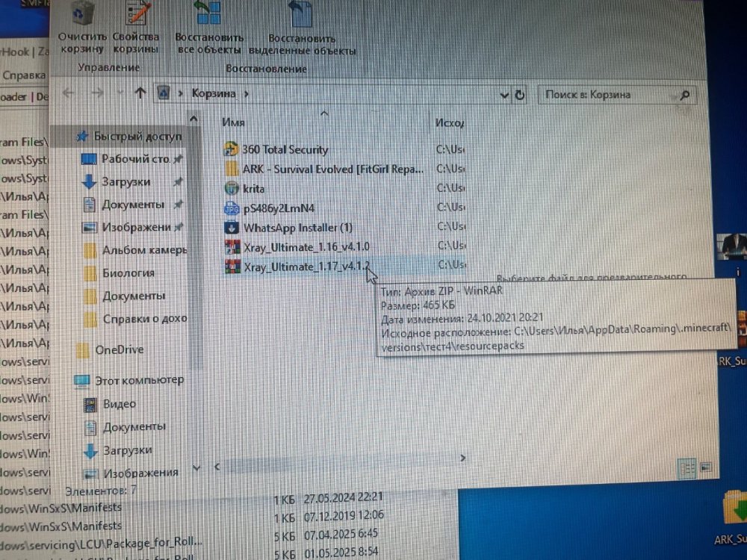This screenshot has width=747, height=560.
Task: Click horizontal scrollbar right arrow in file list
Action: (x=462, y=458)
